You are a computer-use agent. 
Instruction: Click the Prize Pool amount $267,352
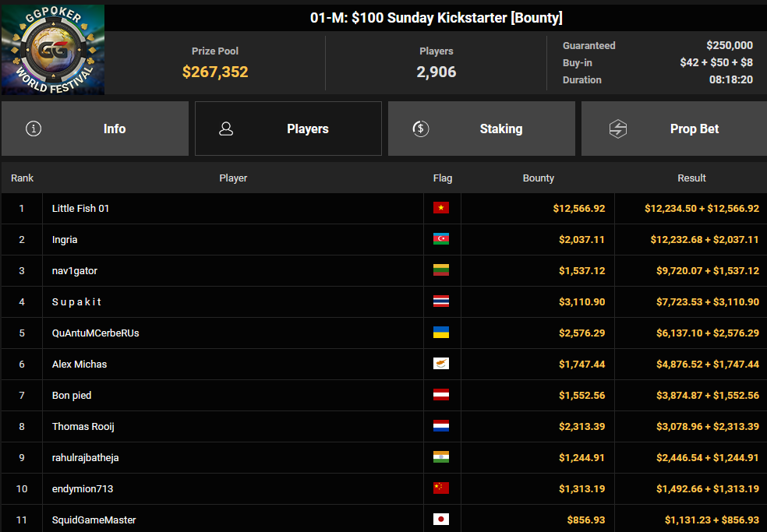(x=215, y=72)
